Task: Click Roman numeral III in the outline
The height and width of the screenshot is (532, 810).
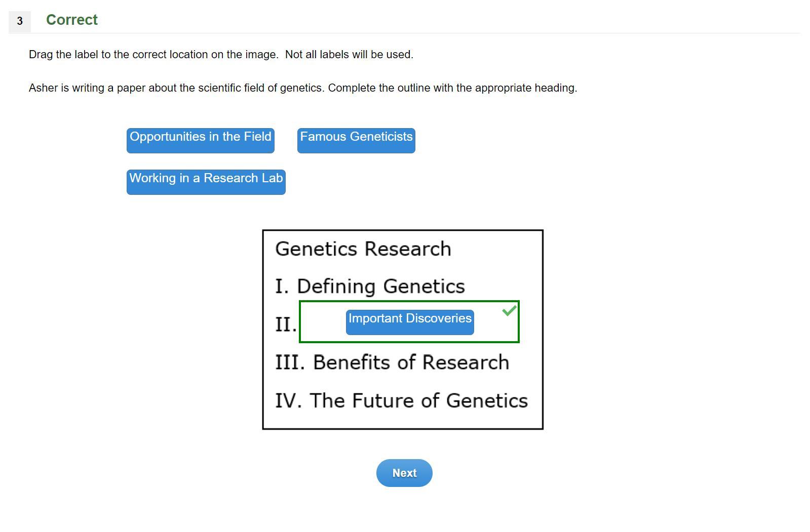Action: pyautogui.click(x=290, y=362)
